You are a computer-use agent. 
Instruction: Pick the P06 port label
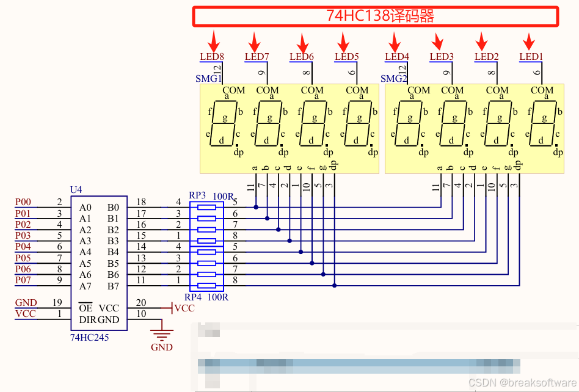click(x=23, y=269)
